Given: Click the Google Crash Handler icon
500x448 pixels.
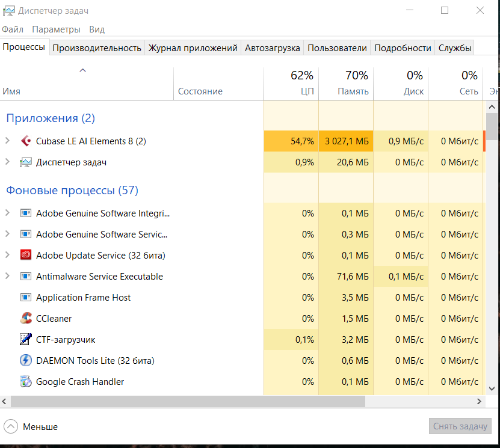Looking at the screenshot, I should [x=26, y=381].
